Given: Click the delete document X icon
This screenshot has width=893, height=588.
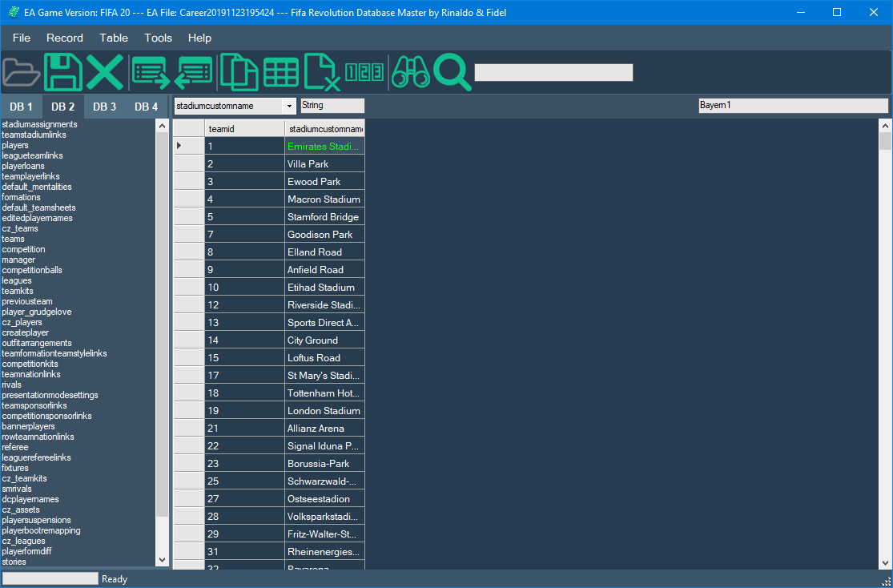Looking at the screenshot, I should [322, 73].
